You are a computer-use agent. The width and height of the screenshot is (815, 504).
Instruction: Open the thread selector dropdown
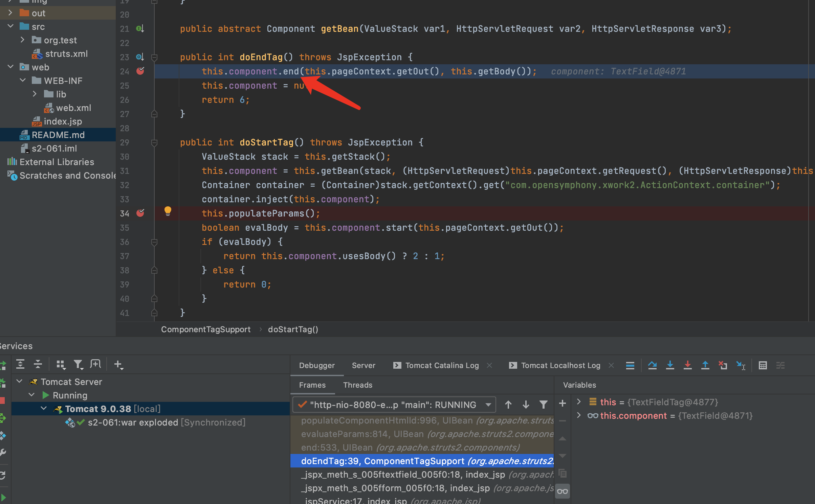(x=394, y=405)
